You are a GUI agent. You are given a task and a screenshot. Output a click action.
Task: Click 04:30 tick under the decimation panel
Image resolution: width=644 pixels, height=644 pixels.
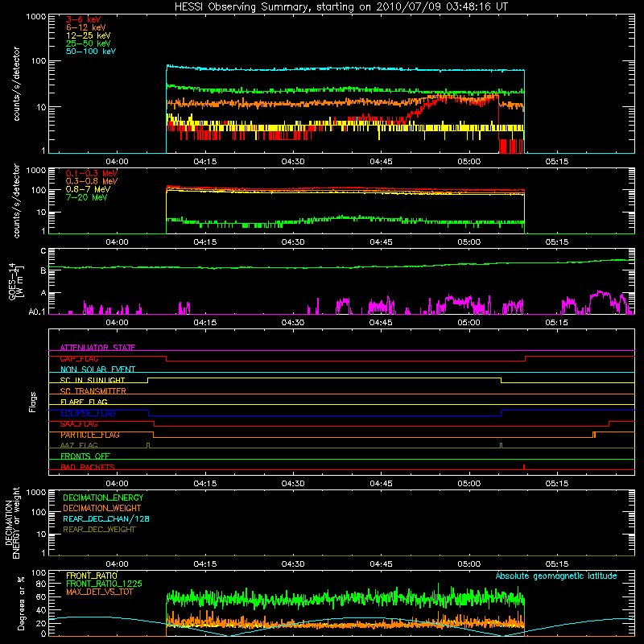(293, 564)
